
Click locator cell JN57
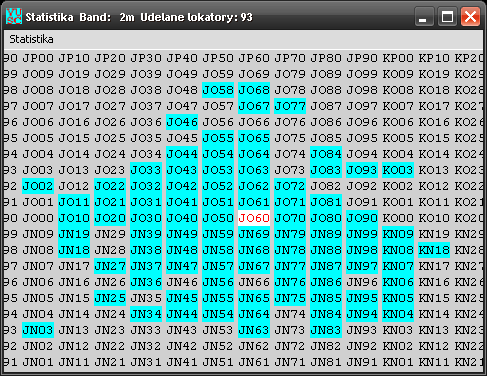218,266
